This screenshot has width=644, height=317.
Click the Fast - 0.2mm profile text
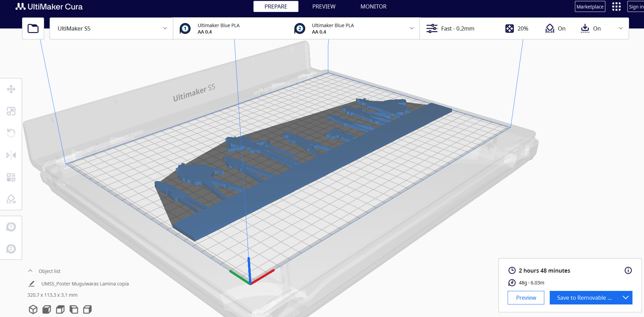457,28
